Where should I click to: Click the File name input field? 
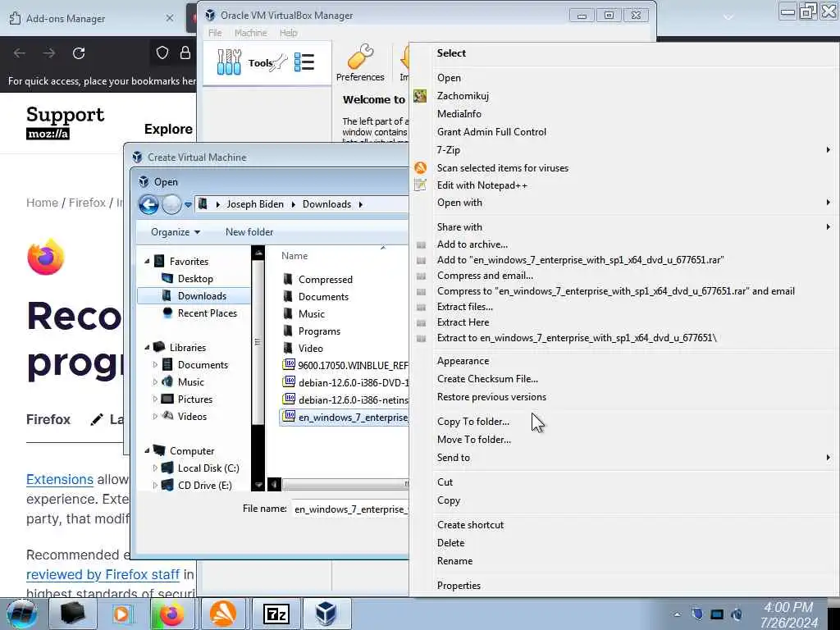pos(350,509)
